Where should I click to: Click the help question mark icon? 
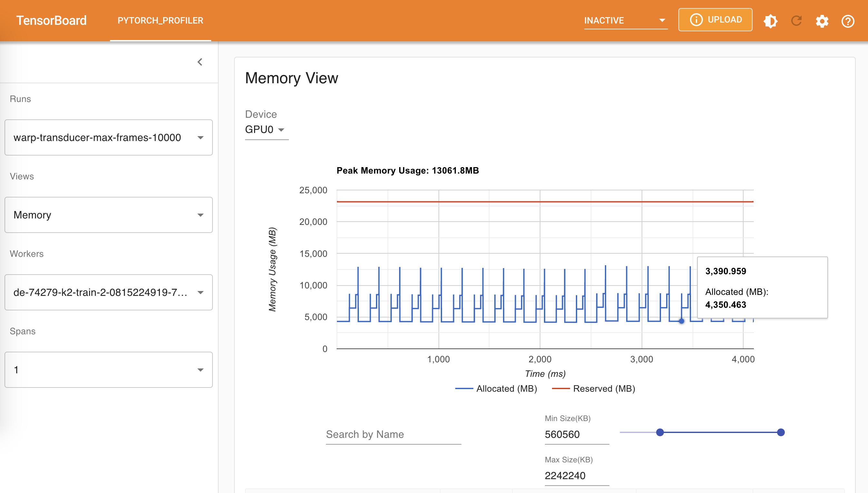[848, 20]
